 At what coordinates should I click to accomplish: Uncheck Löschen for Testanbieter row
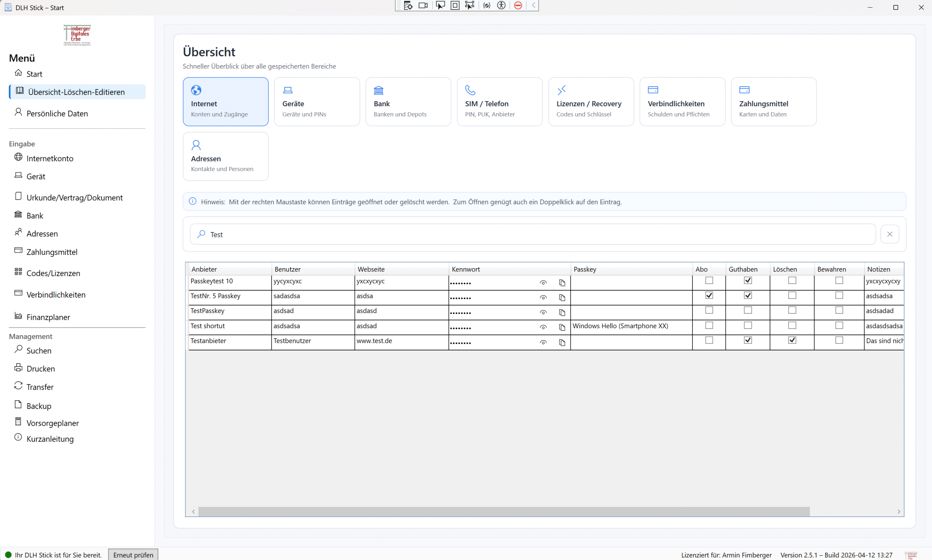[x=792, y=340]
